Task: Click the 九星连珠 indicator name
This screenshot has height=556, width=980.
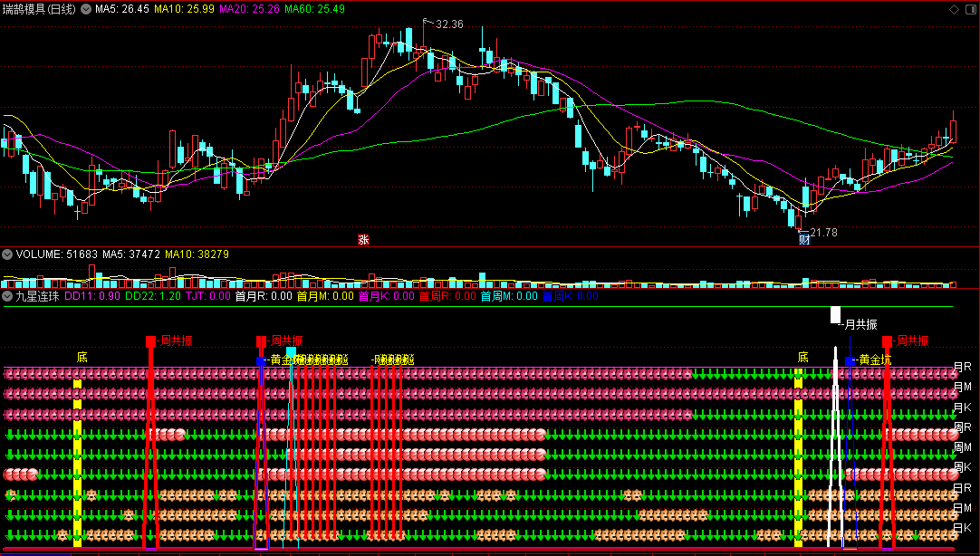Action: [x=37, y=296]
